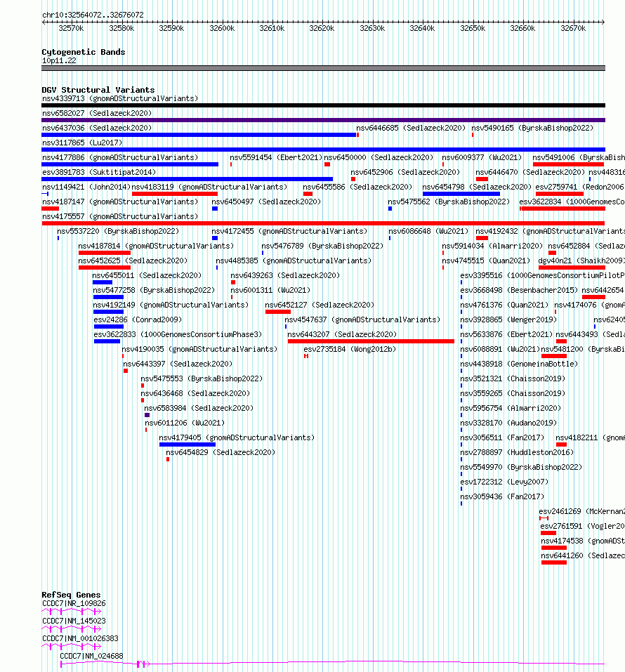The width and height of the screenshot is (625, 672).
Task: Click esv3622833 1000GenomesConsortiumPhase3 label
Action: pyautogui.click(x=178, y=334)
